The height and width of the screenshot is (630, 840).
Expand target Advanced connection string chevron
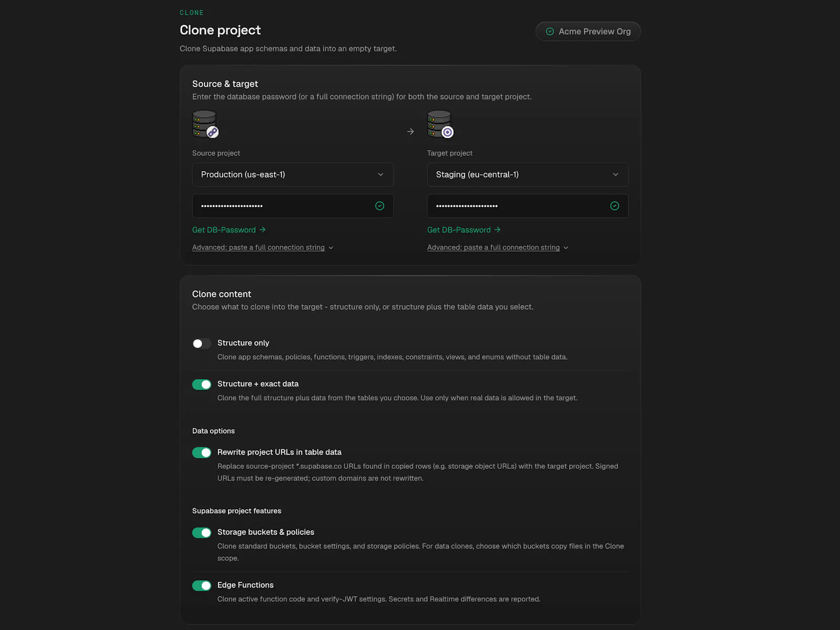(566, 248)
